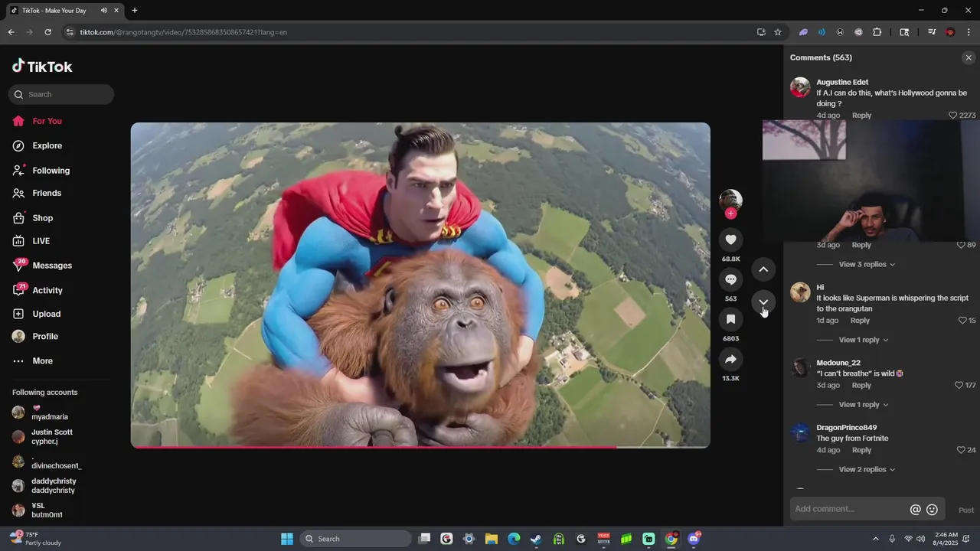Show hidden system tray icons
The width and height of the screenshot is (980, 551).
pos(876,539)
